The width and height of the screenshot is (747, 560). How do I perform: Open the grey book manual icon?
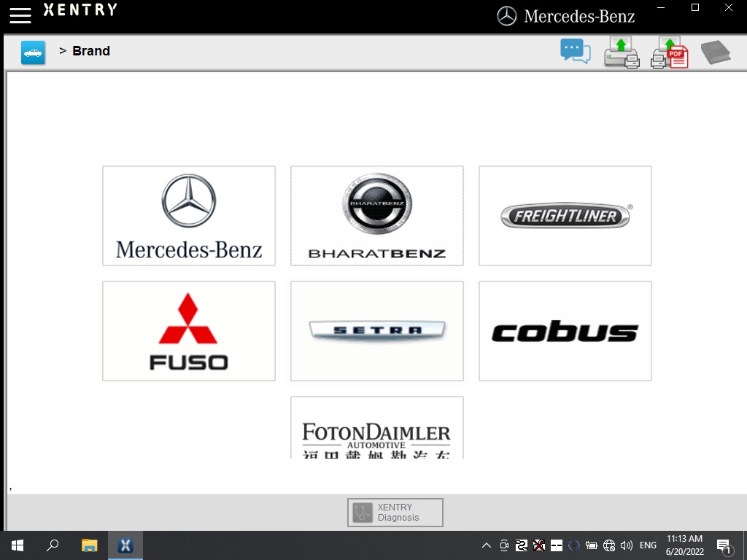(716, 52)
